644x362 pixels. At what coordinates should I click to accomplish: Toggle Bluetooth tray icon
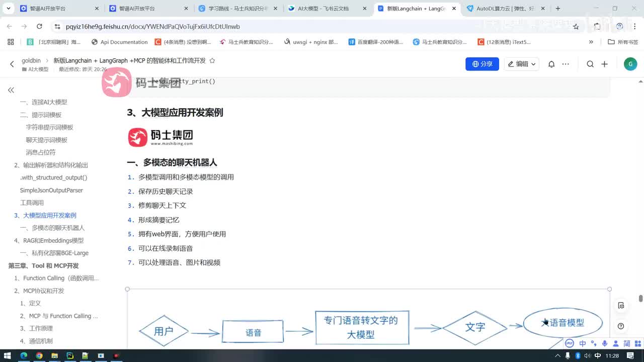[578, 355]
